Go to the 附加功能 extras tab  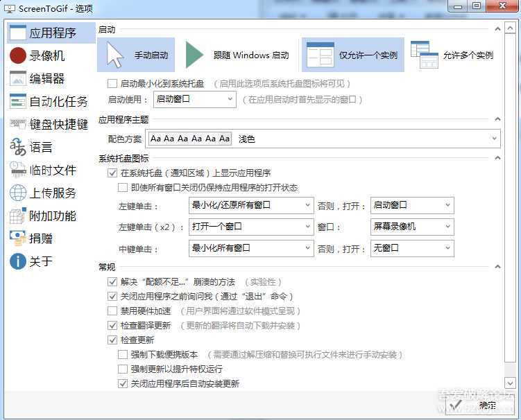(52, 216)
